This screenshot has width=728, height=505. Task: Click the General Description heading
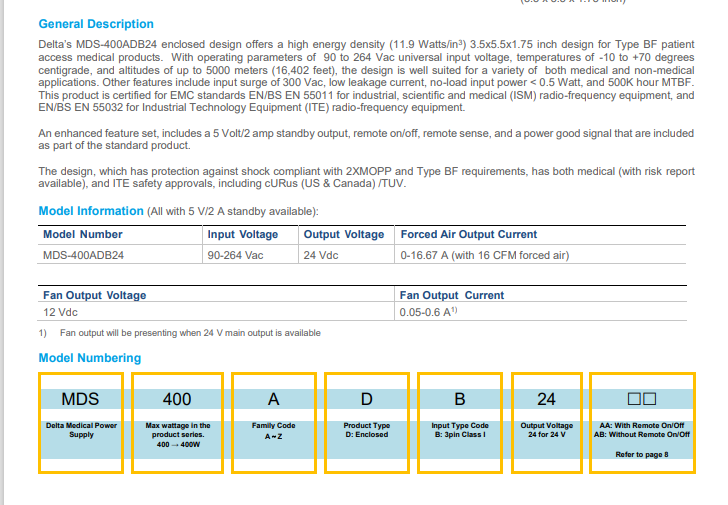[96, 24]
